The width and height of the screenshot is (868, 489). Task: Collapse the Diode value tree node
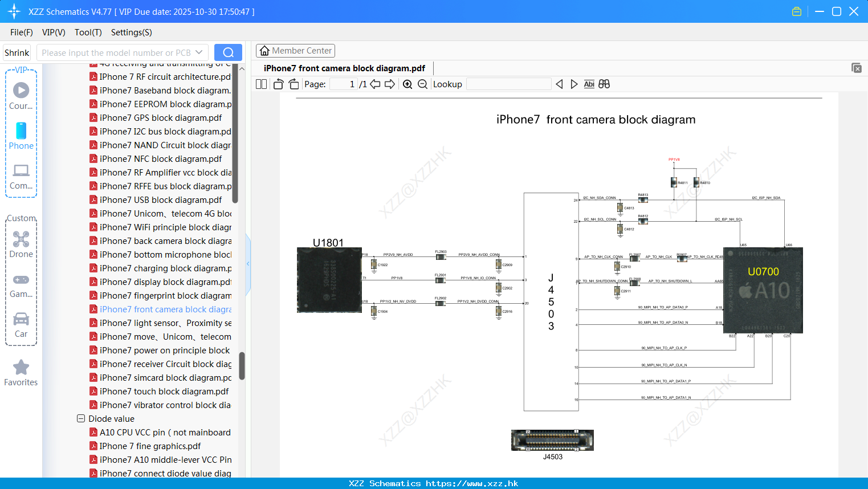pos(81,418)
